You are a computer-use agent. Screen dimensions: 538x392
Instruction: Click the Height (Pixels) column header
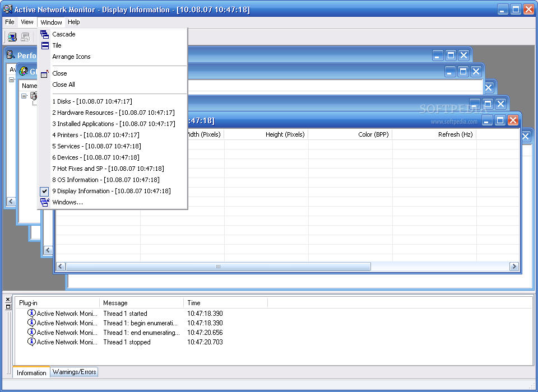(x=266, y=134)
